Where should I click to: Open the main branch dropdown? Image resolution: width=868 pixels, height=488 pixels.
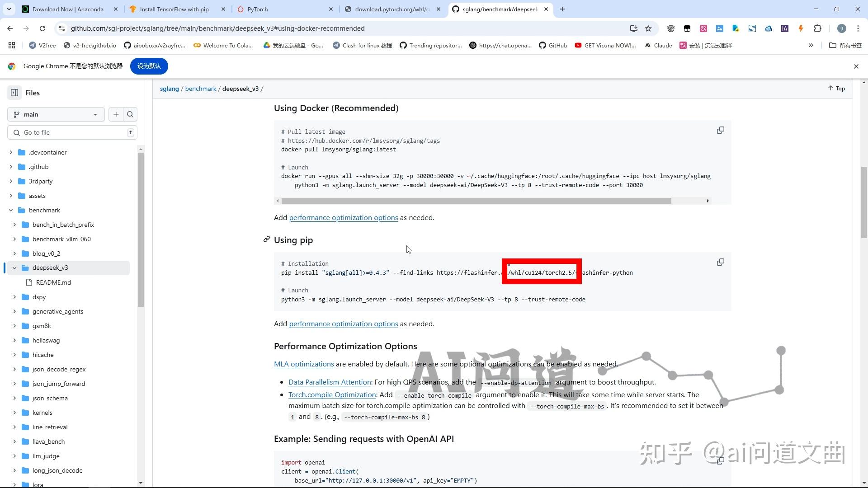pyautogui.click(x=56, y=114)
